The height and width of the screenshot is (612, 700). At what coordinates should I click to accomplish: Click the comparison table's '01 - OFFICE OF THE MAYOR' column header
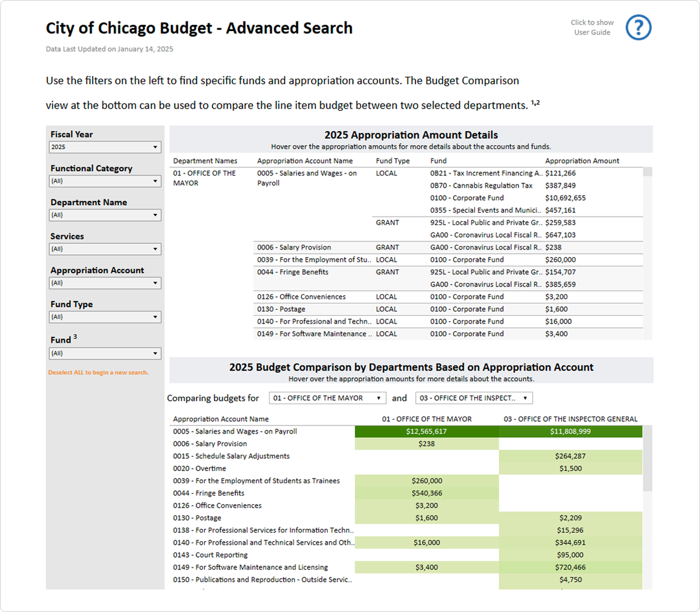[426, 419]
